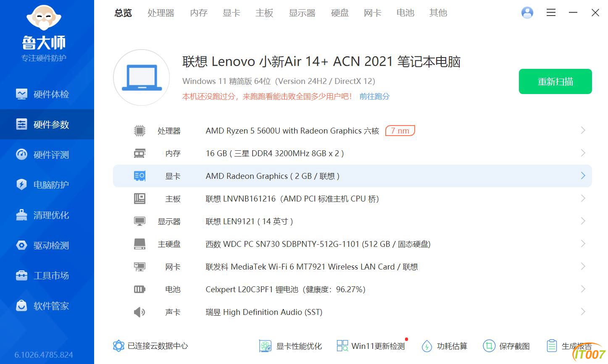
Task: Click the 内存 RAM icon
Action: coord(139,153)
